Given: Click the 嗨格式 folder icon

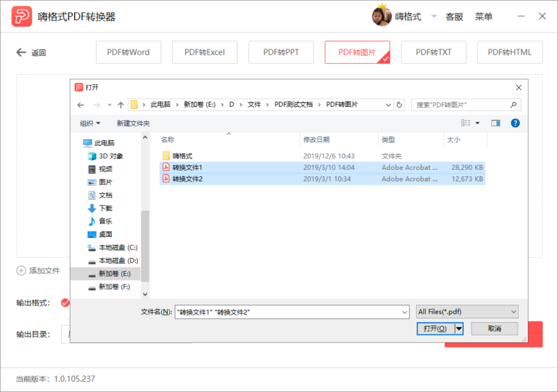Looking at the screenshot, I should [x=166, y=156].
